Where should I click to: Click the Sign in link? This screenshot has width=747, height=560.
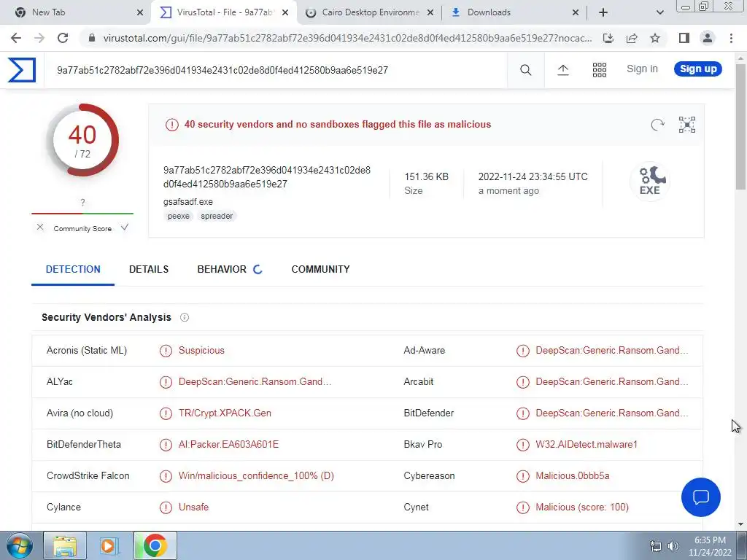pyautogui.click(x=642, y=69)
